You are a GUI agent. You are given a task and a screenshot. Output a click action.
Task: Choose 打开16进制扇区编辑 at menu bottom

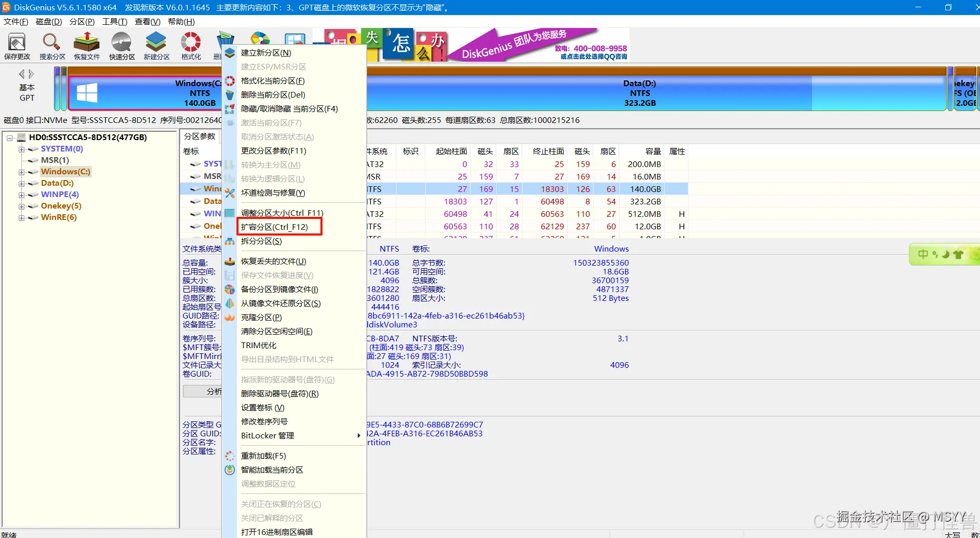tap(277, 532)
